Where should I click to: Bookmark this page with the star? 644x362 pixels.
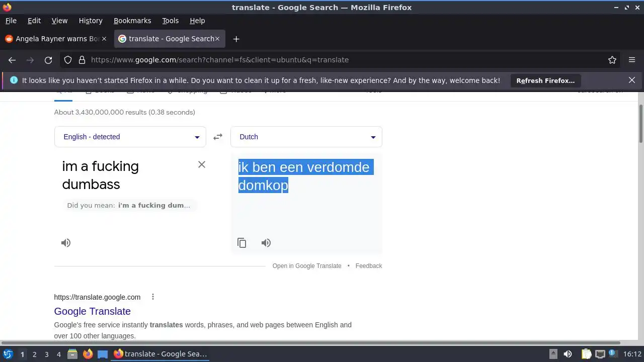(612, 60)
